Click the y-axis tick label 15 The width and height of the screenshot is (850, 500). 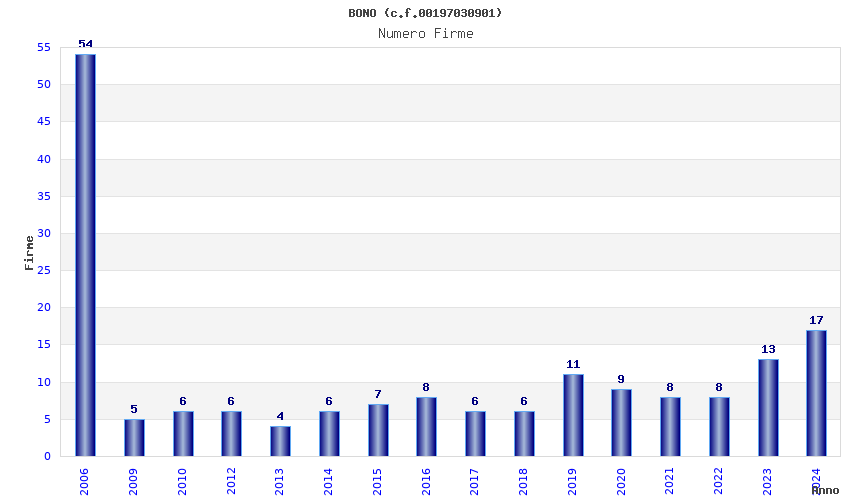[x=44, y=344]
